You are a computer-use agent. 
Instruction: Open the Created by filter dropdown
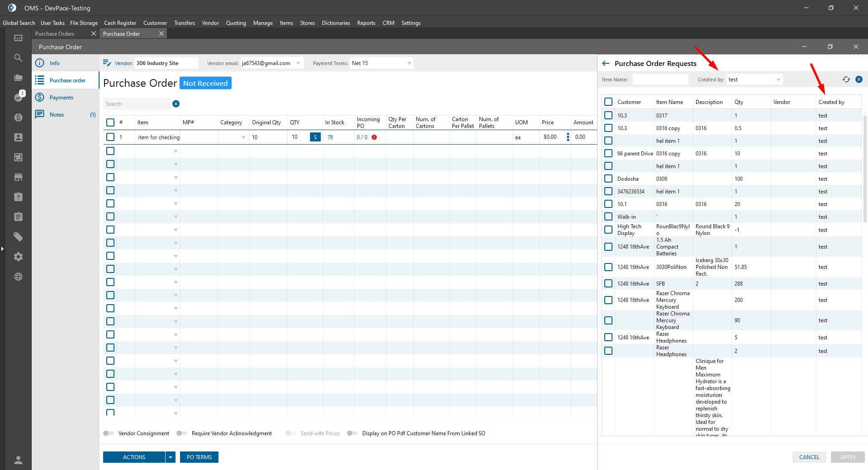tap(778, 80)
